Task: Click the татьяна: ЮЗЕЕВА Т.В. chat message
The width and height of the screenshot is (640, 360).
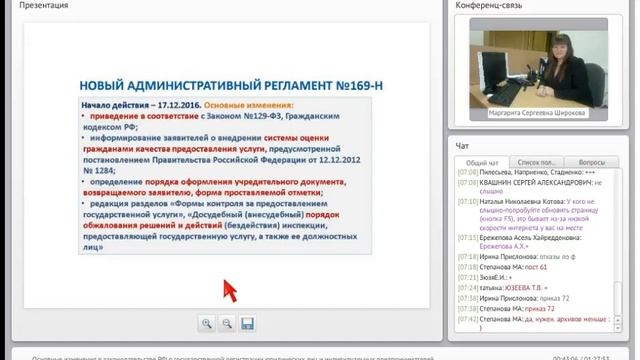Action: coord(503,288)
